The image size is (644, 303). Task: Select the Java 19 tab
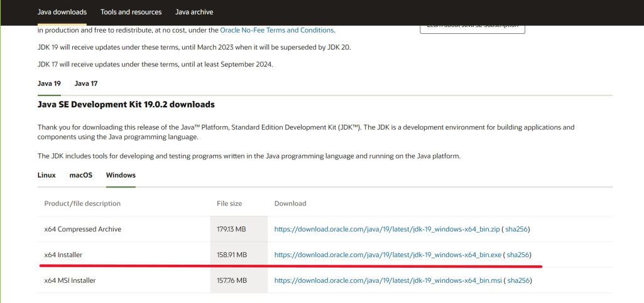[x=49, y=83]
